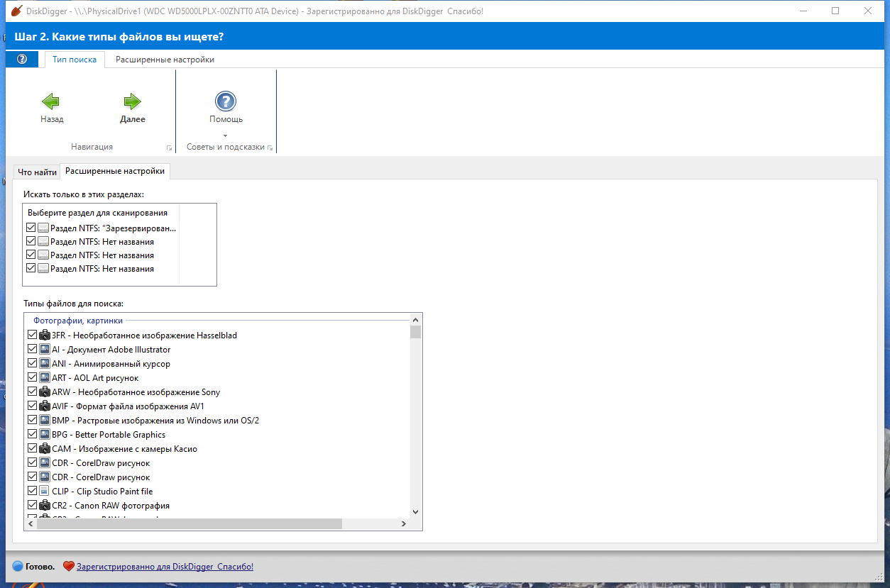Click the icon for BPG Better Portable Graphics
This screenshot has height=588, width=890.
45,434
